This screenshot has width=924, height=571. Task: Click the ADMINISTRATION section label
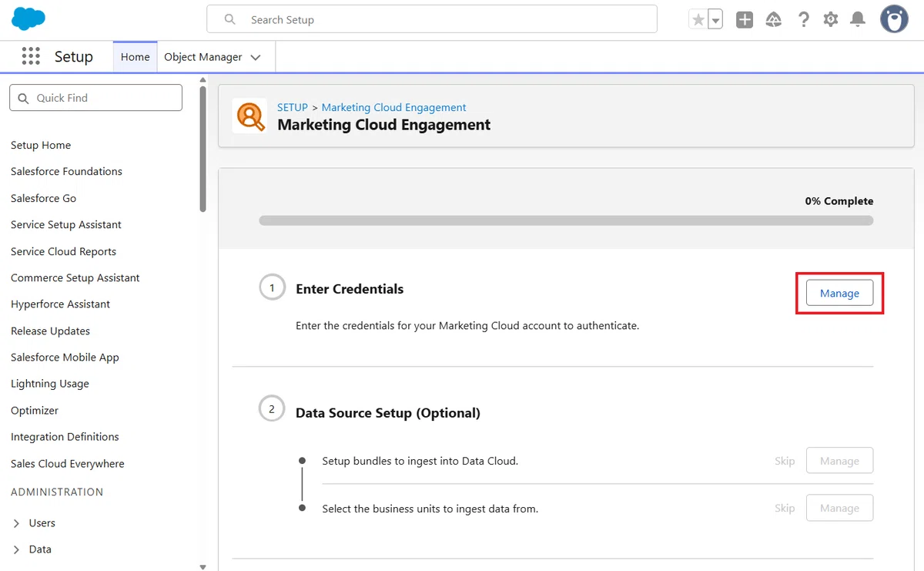click(x=57, y=492)
